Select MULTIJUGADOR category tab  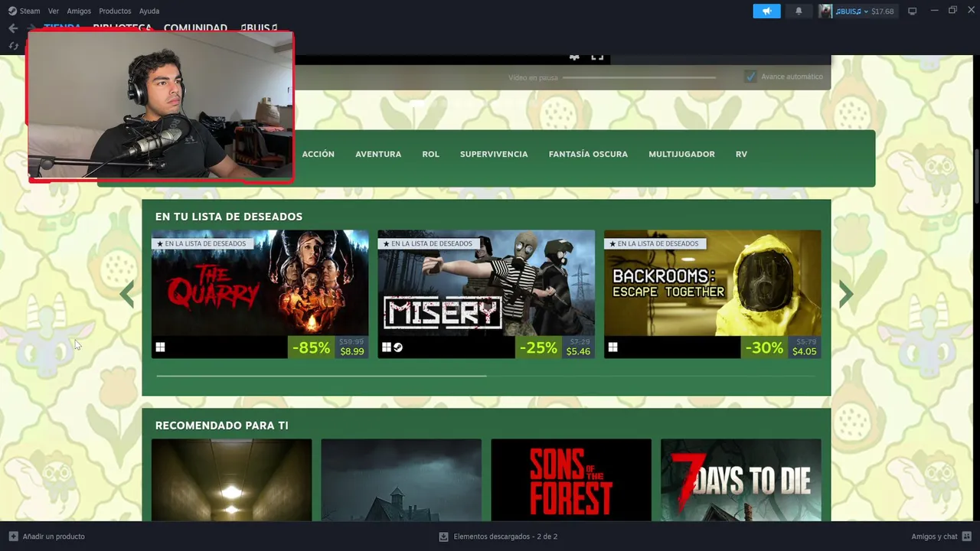tap(681, 154)
